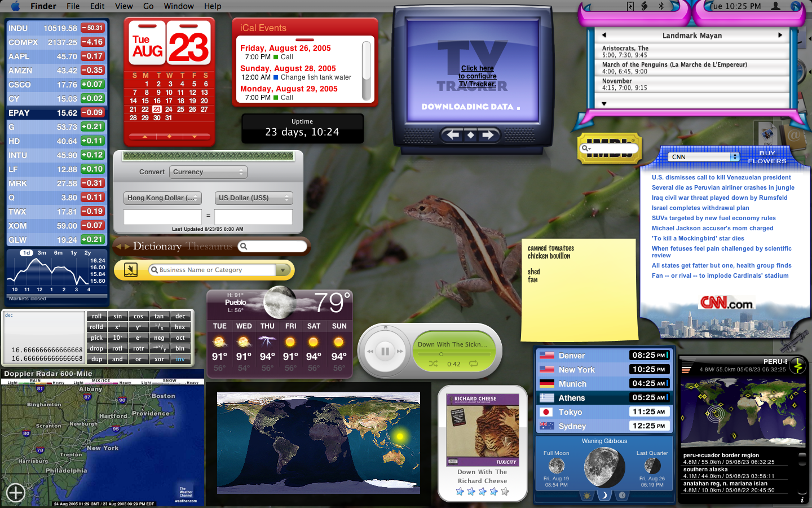Image resolution: width=812 pixels, height=508 pixels.
Task: Open the View menu
Action: (124, 6)
